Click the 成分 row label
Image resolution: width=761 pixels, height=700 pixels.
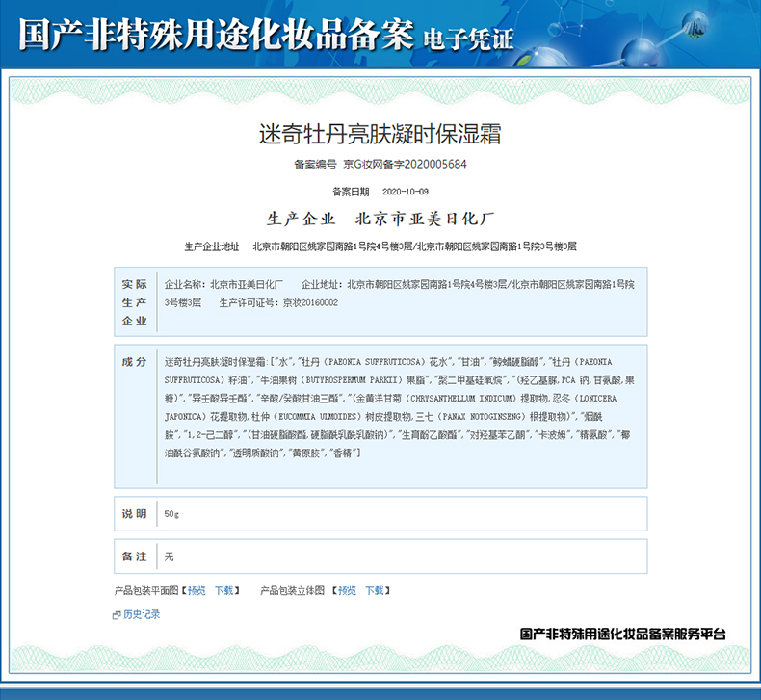135,362
